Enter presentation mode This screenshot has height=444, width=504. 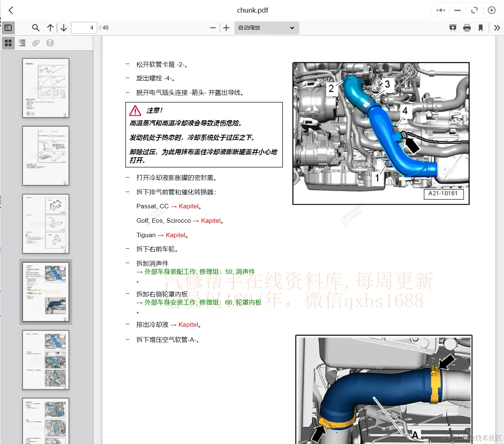[x=453, y=27]
